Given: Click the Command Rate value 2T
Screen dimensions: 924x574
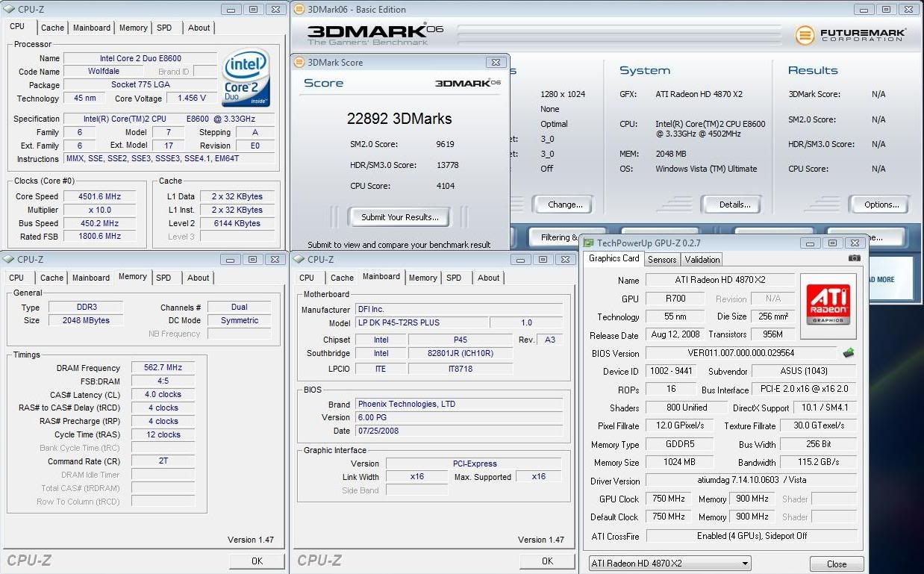Looking at the screenshot, I should [x=163, y=461].
